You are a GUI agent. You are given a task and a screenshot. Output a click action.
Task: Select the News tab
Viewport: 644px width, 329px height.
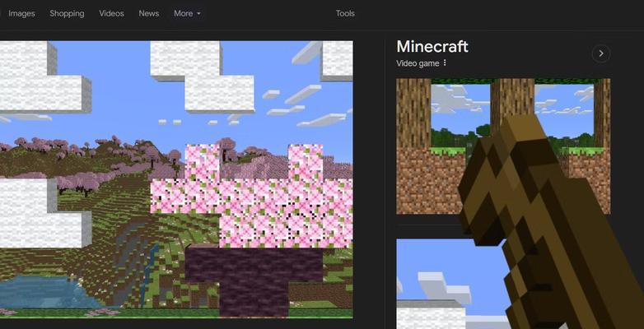click(149, 13)
